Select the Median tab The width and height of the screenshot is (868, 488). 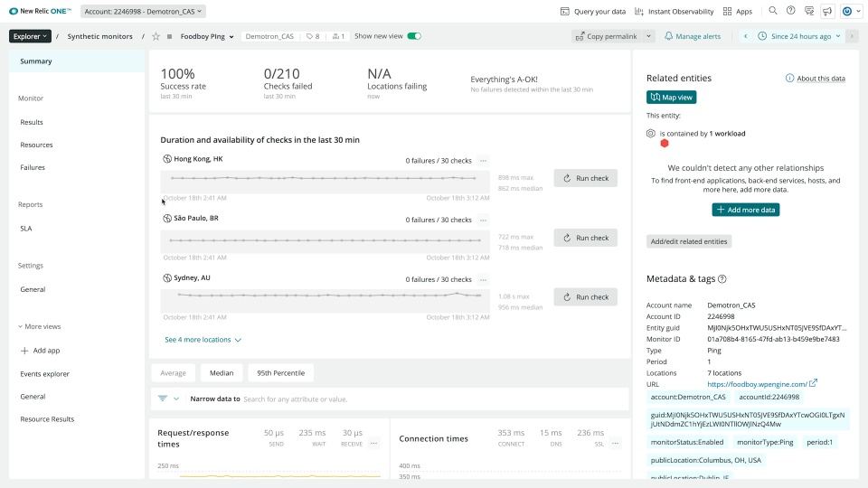tap(222, 373)
